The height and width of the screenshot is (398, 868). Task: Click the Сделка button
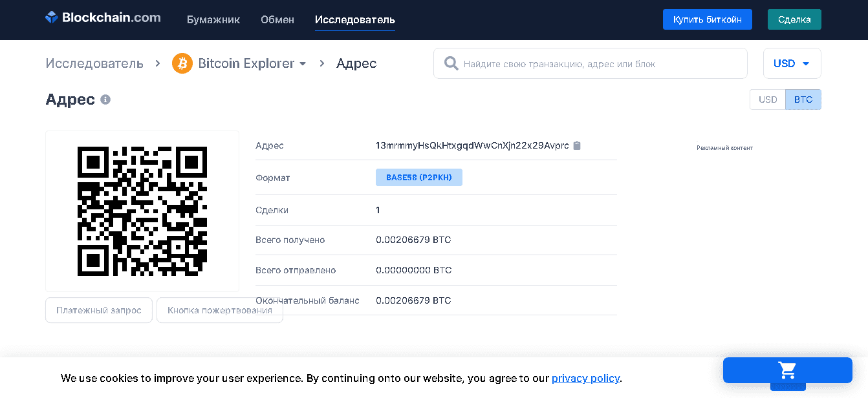[794, 19]
